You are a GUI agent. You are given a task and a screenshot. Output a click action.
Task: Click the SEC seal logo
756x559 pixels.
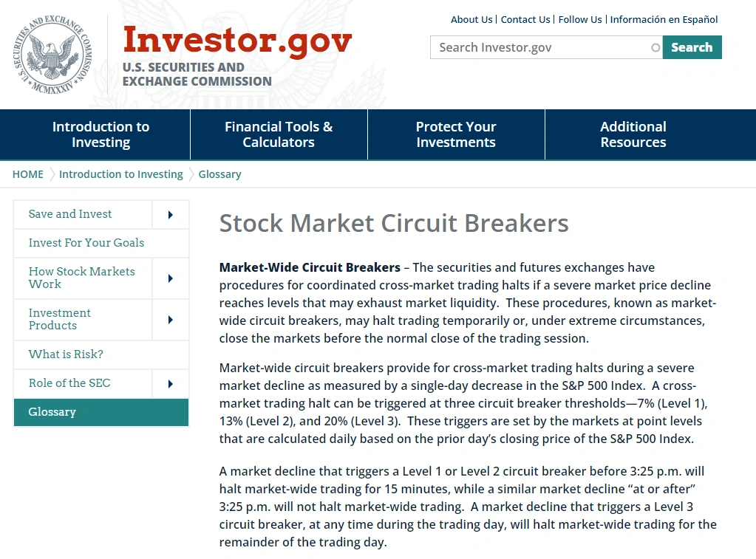pos(52,55)
